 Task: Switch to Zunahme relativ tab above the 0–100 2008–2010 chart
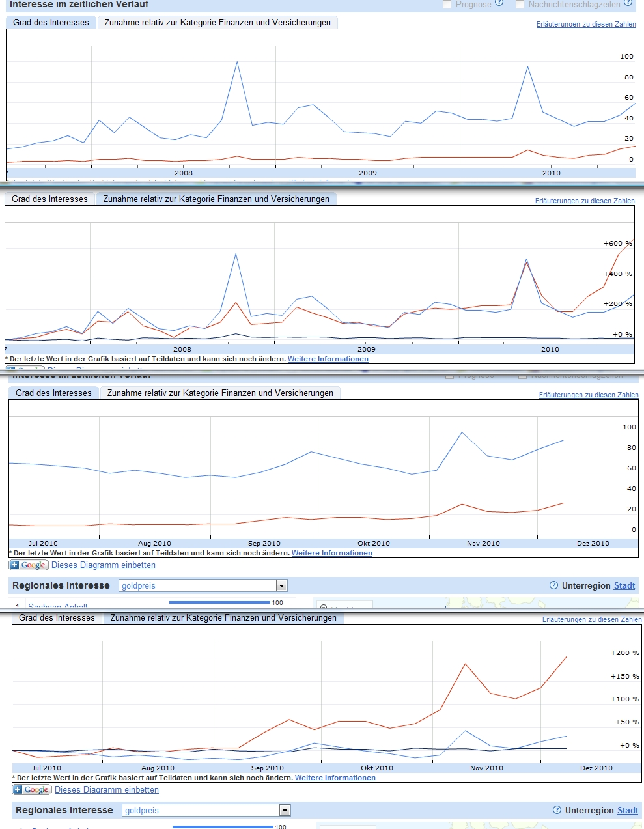click(x=217, y=22)
